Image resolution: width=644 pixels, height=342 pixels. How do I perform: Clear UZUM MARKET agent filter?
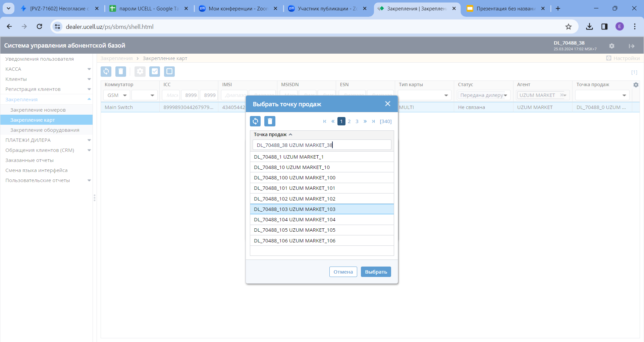pyautogui.click(x=561, y=95)
